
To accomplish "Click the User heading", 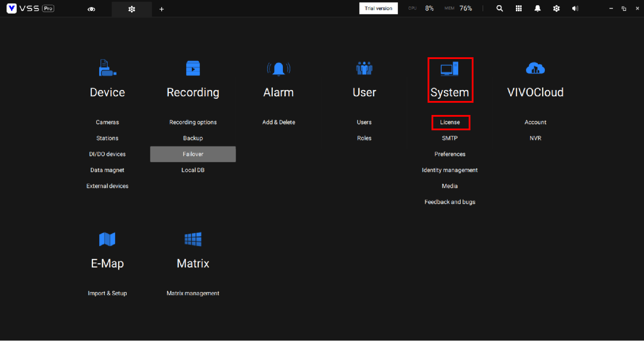I will click(x=364, y=92).
